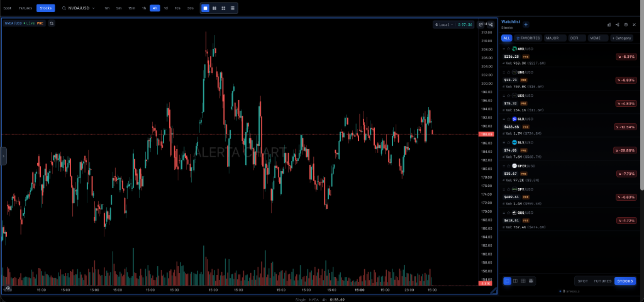Screen dimensions: 644x302
Task: Select the top Stocks tab
Action: coord(45,8)
